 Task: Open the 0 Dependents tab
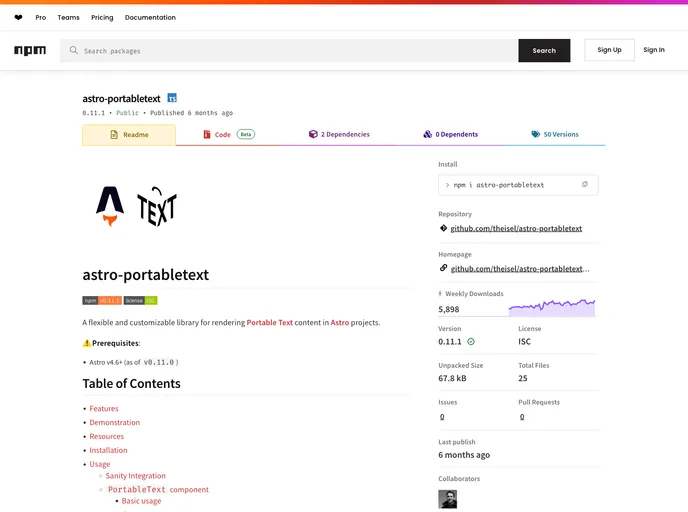(x=451, y=134)
